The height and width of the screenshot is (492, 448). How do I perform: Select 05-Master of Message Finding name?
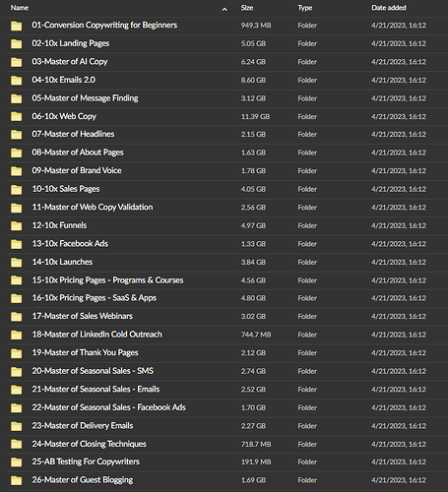click(85, 98)
